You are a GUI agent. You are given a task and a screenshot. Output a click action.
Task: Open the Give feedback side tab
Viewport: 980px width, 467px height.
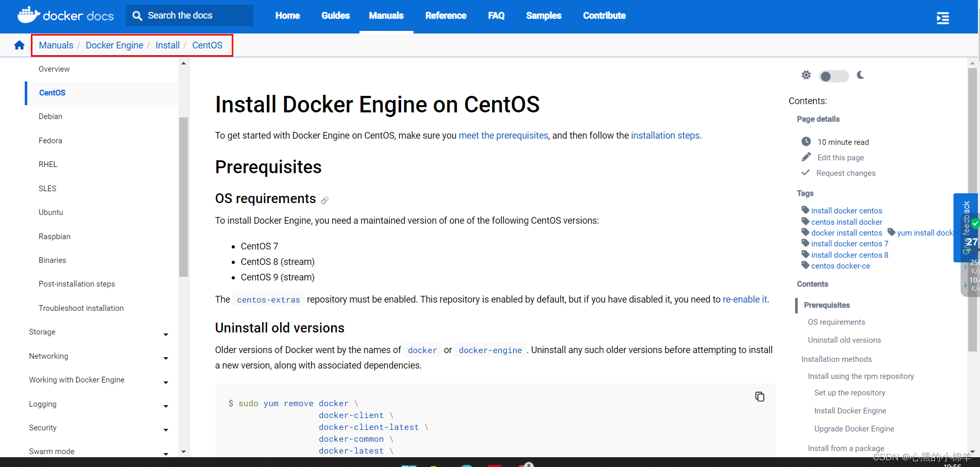tap(966, 227)
